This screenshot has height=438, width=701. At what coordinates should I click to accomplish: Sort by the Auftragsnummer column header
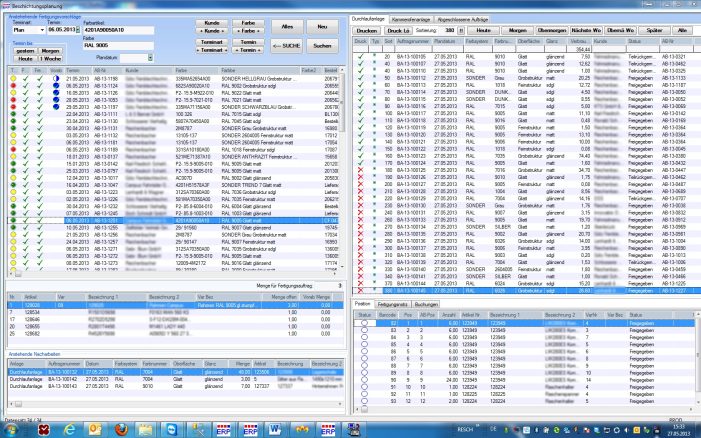tap(414, 41)
